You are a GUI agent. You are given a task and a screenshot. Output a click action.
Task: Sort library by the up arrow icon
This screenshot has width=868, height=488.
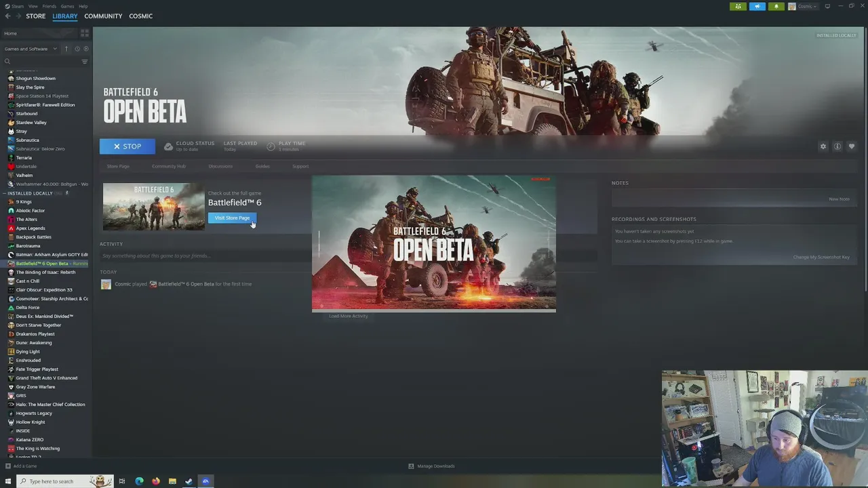tap(66, 49)
